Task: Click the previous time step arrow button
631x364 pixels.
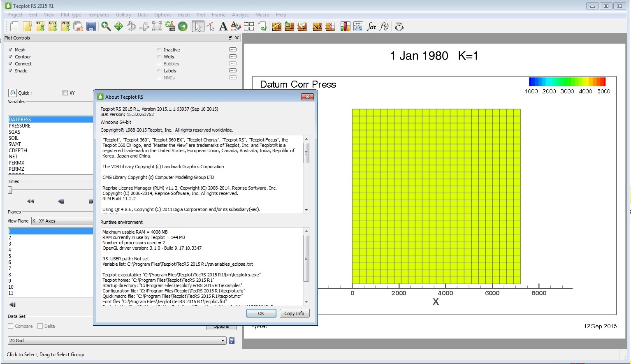Action: tap(61, 201)
